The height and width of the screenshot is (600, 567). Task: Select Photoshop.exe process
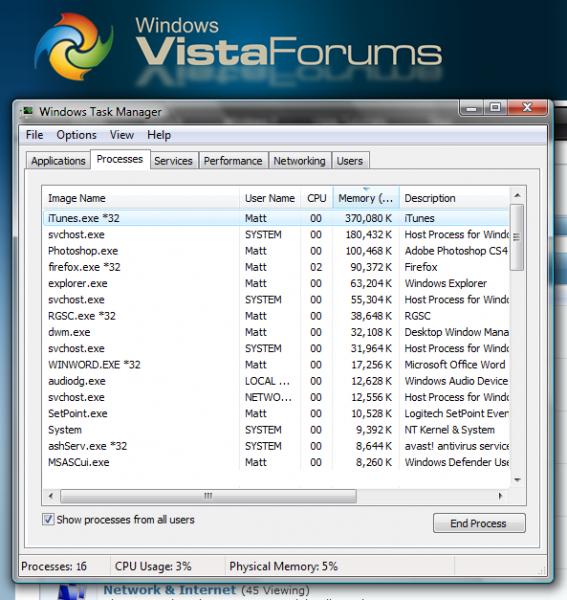coord(276,251)
